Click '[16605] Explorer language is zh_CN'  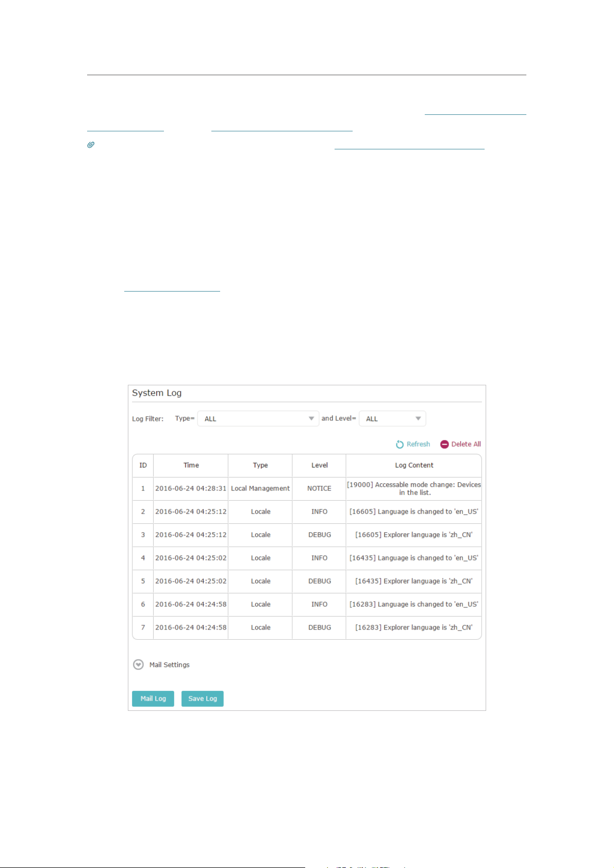pos(414,535)
